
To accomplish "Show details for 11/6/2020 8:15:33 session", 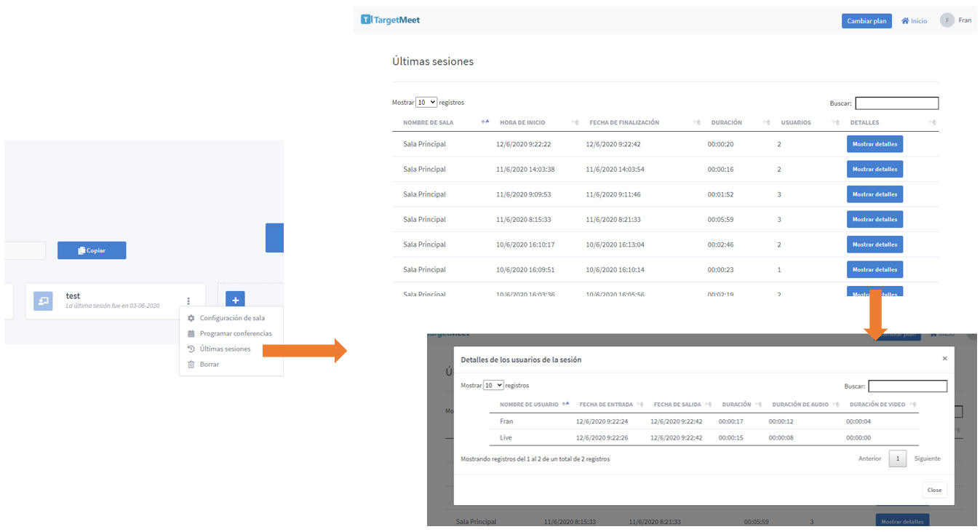I will click(875, 219).
